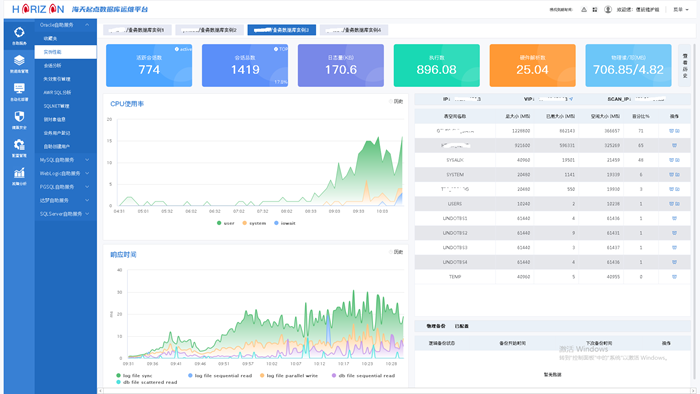Click the action icon in UNDOTBS4 row

pos(674,262)
